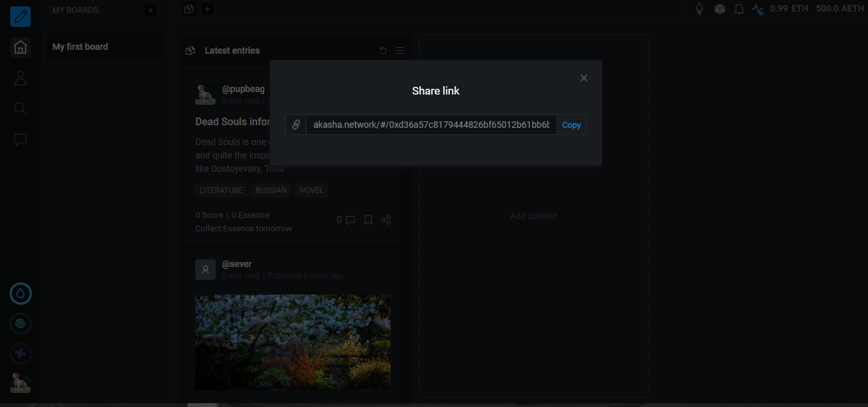Copy the share link
Screen dimensions: 868x407
coord(571,125)
